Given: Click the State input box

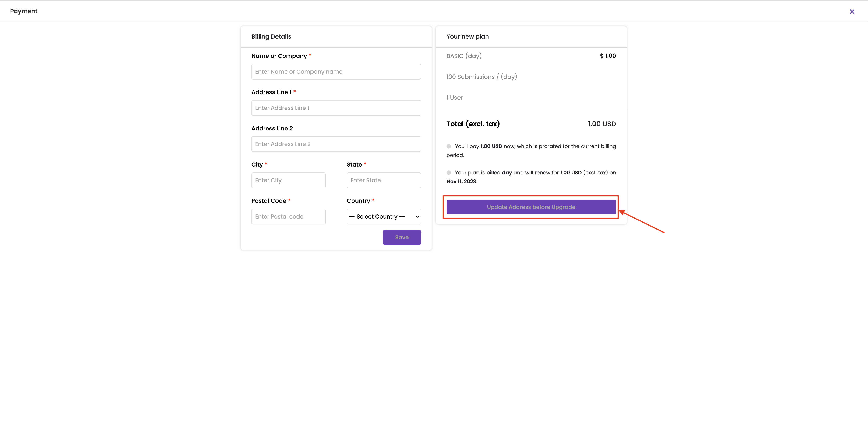Looking at the screenshot, I should point(384,180).
